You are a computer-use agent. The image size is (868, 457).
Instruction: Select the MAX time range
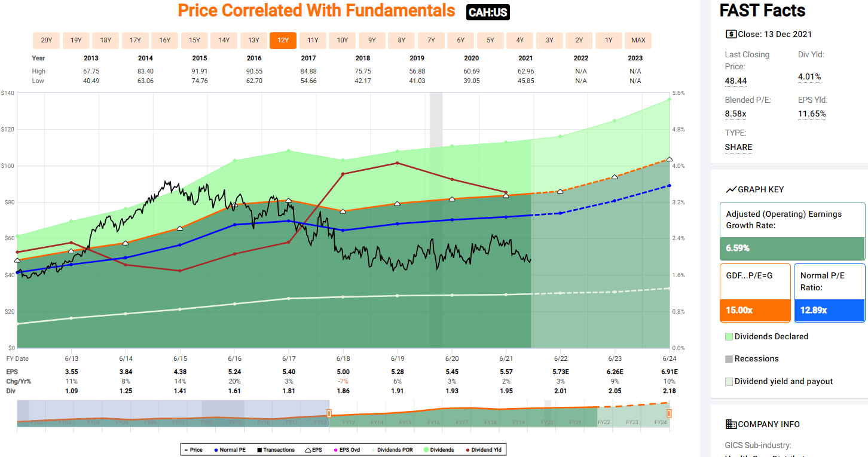[x=638, y=41]
